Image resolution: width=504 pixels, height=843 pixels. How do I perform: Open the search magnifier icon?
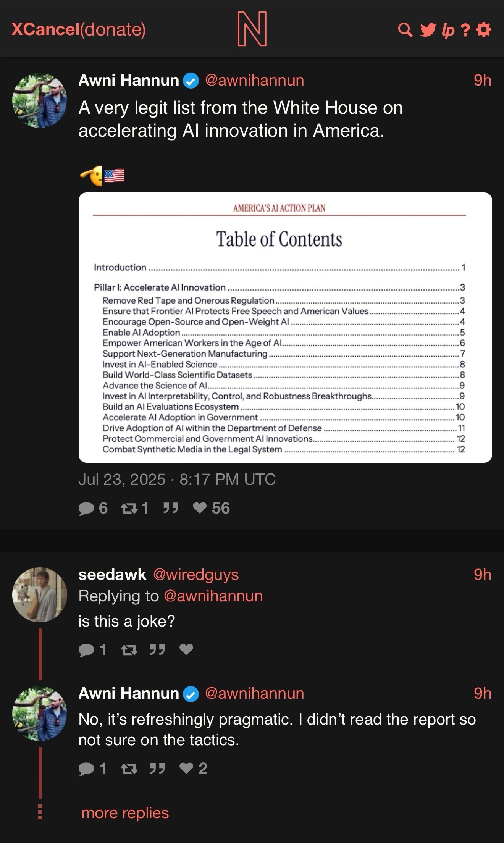[405, 30]
